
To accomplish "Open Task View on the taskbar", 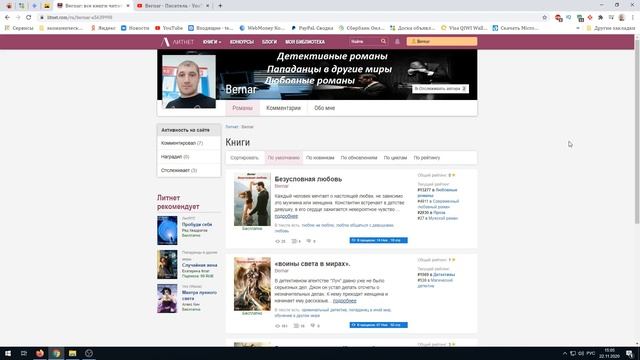I will [x=24, y=353].
